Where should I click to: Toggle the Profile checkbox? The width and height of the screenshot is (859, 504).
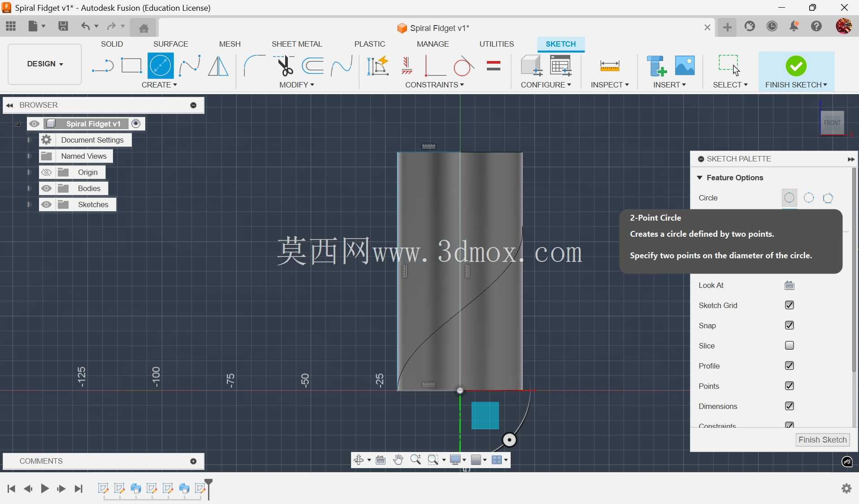pos(790,366)
